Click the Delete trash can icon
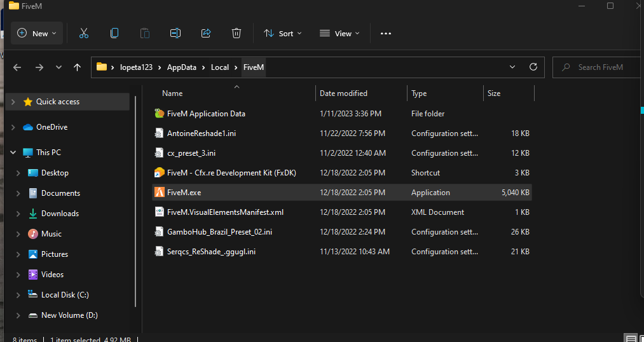 pos(236,33)
